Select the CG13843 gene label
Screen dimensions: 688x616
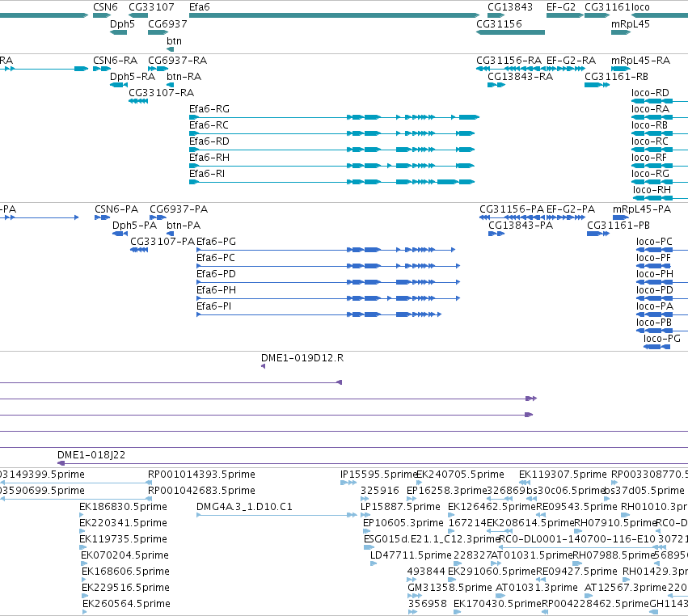coord(510,7)
